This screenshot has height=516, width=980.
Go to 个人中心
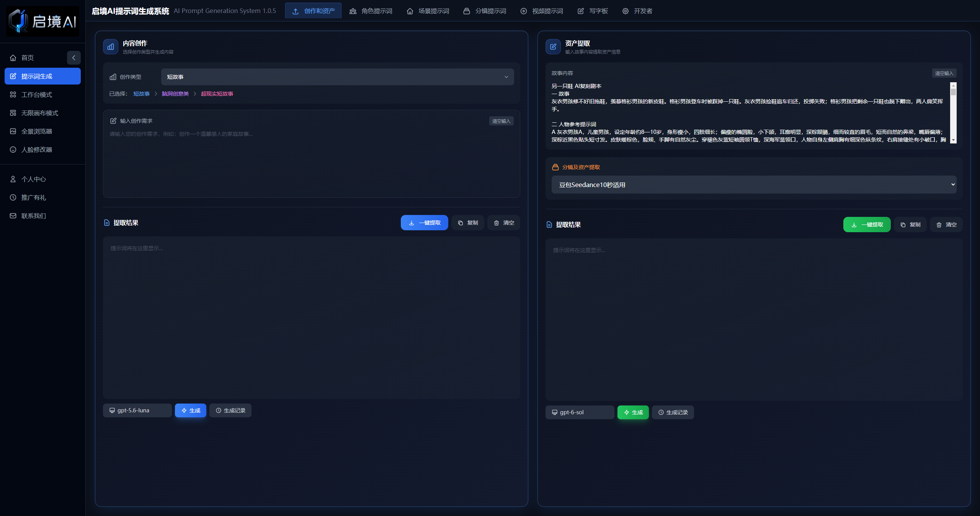pyautogui.click(x=42, y=179)
